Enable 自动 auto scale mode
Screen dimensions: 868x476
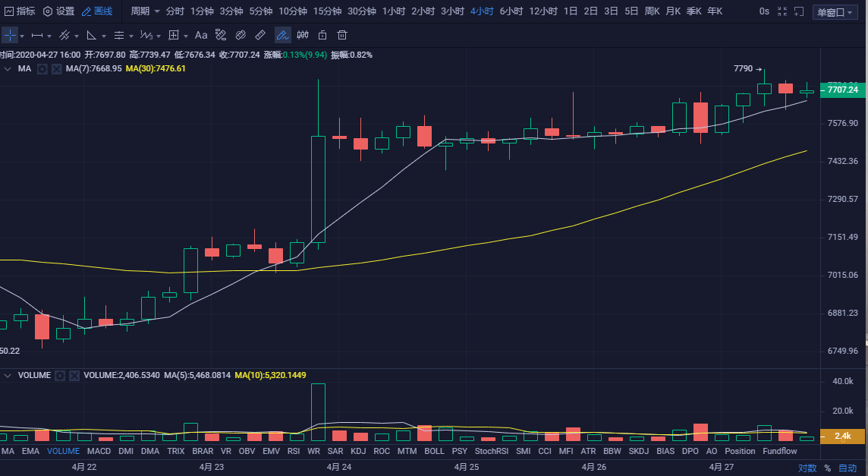(x=848, y=468)
